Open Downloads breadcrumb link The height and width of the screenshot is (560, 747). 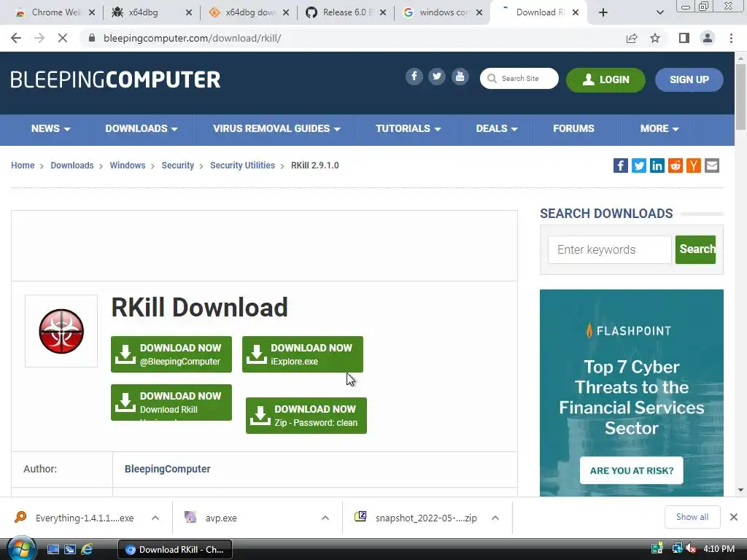[72, 166]
